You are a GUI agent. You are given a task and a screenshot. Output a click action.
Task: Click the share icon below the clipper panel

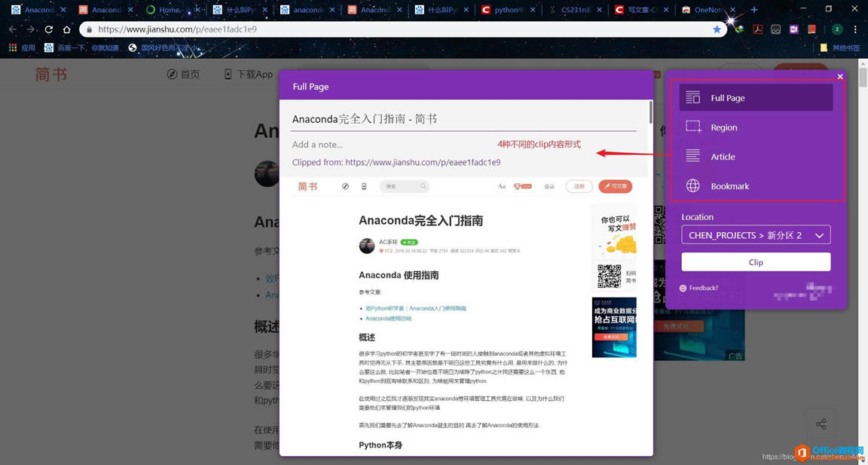pos(821,424)
